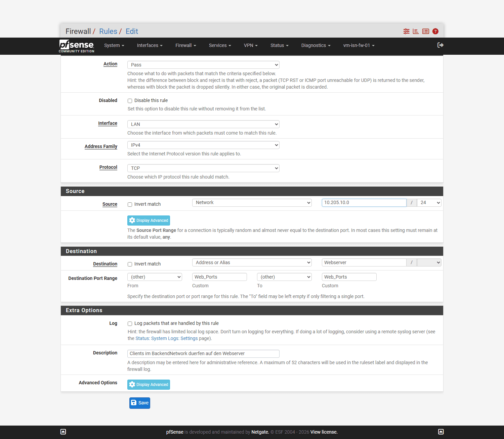The width and height of the screenshot is (504, 439).
Task: Toggle Source Invert match checkbox
Action: pyautogui.click(x=130, y=204)
